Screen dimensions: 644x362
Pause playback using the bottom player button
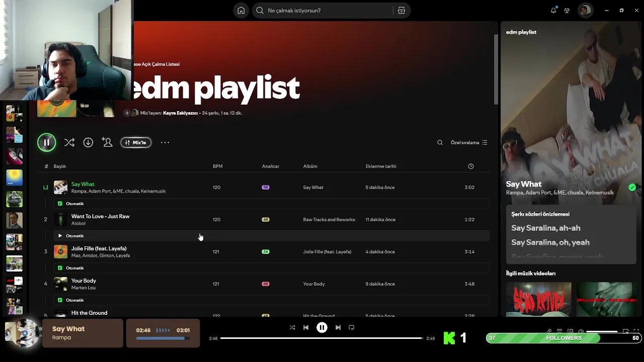tap(322, 328)
